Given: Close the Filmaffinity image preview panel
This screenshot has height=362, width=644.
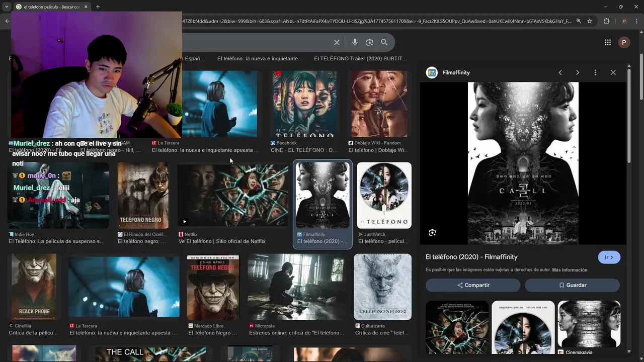Looking at the screenshot, I should 613,72.
